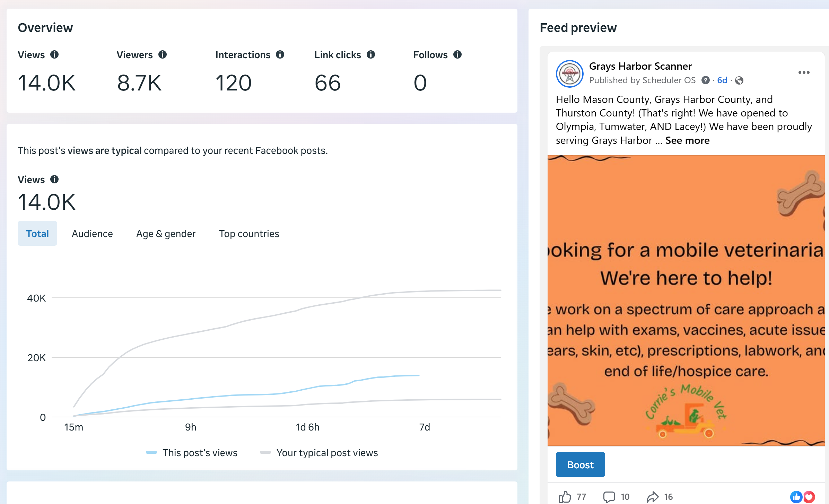Switch to the Audience tab

[x=92, y=234]
